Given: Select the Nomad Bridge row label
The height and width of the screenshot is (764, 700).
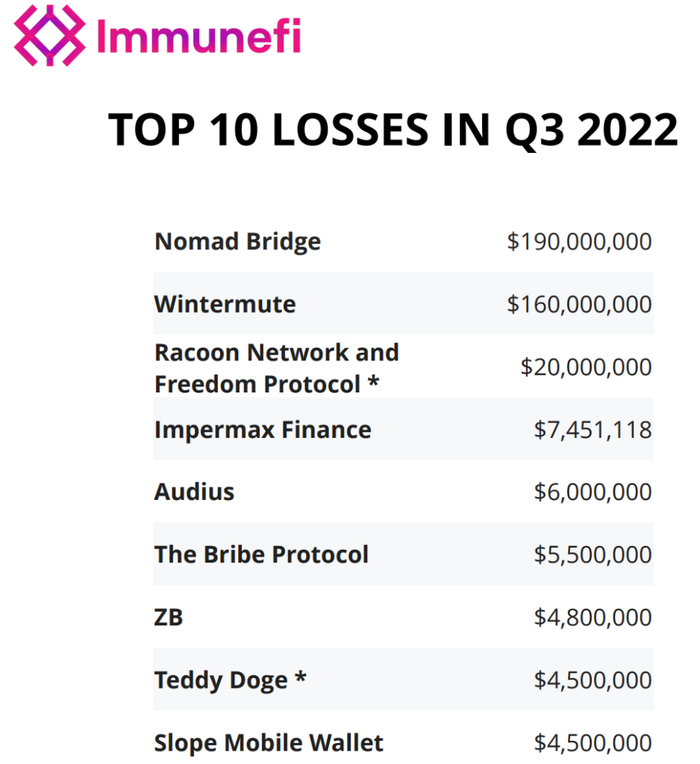Looking at the screenshot, I should pos(237,242).
